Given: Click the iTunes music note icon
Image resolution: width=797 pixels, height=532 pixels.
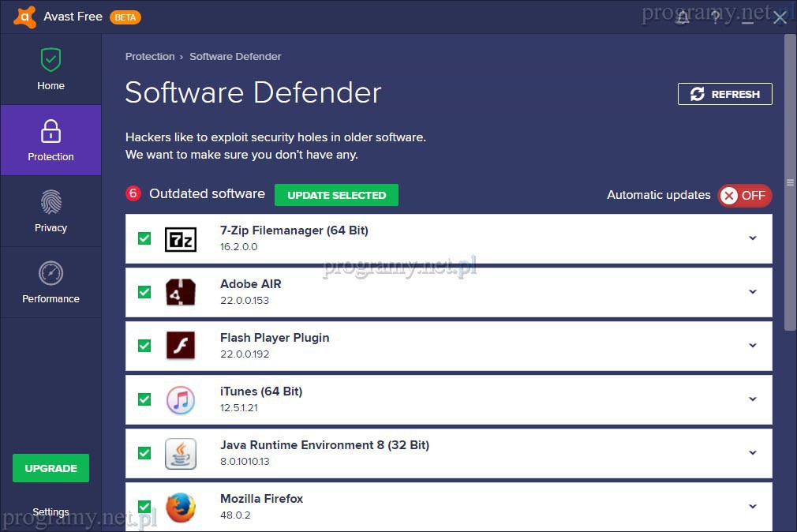Looking at the screenshot, I should click(180, 399).
